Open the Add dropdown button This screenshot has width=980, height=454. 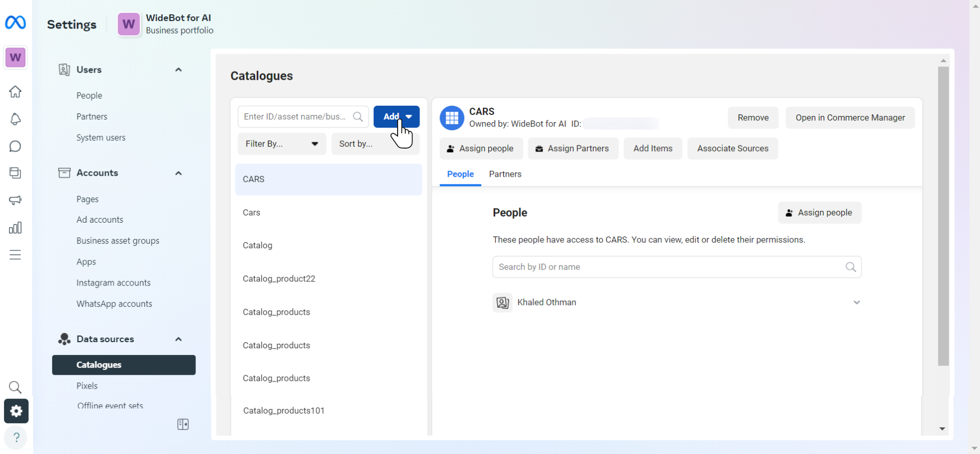click(x=397, y=117)
